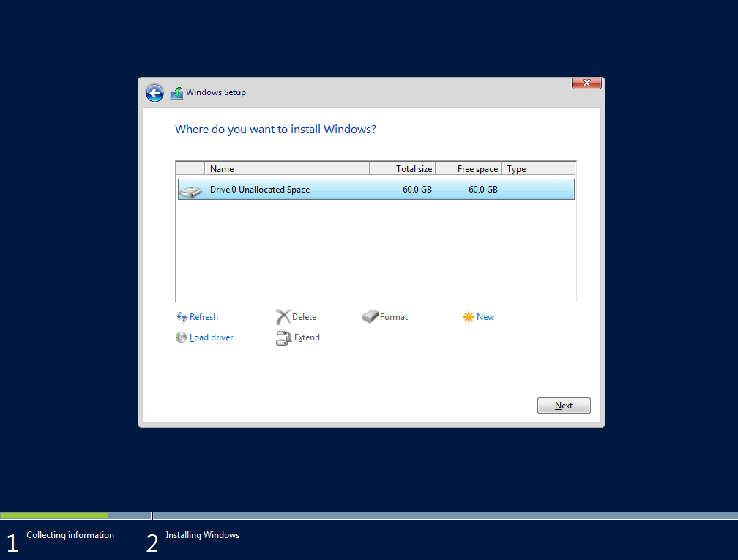Image resolution: width=738 pixels, height=560 pixels.
Task: Click the Windows Setup title icon
Action: tap(176, 93)
